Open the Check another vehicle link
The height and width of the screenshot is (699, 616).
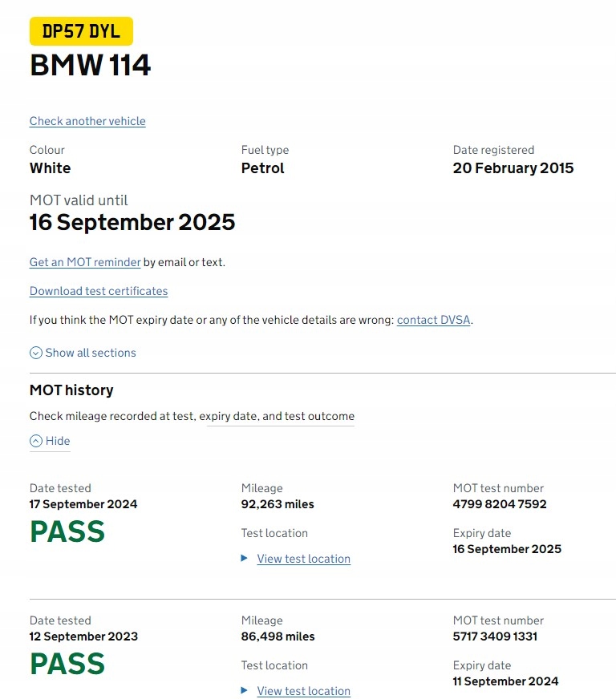(87, 121)
